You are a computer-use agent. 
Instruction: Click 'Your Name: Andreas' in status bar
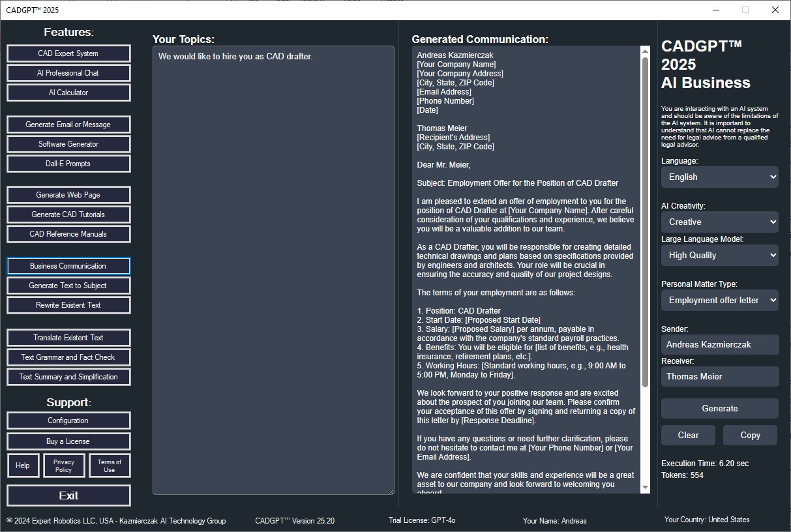click(554, 521)
